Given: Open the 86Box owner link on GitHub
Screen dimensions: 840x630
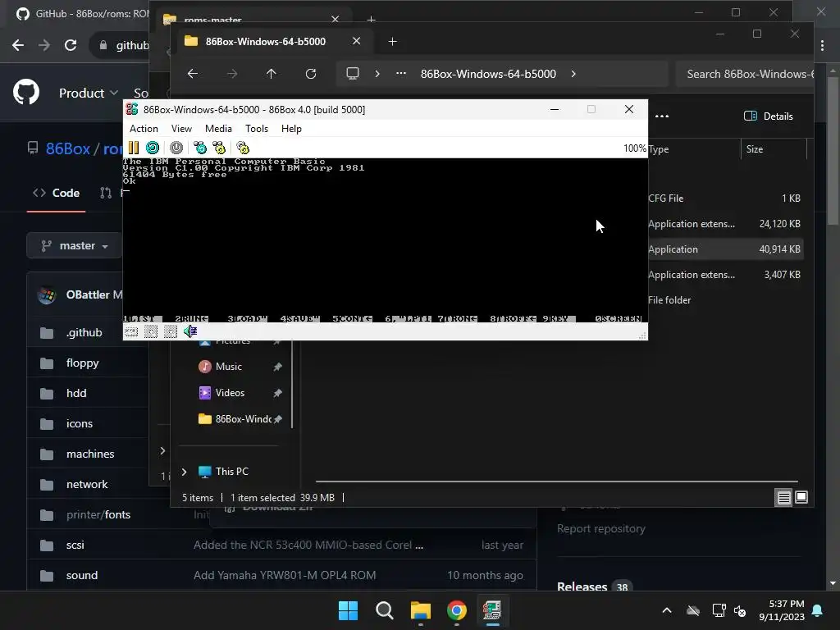Looking at the screenshot, I should pyautogui.click(x=67, y=148).
